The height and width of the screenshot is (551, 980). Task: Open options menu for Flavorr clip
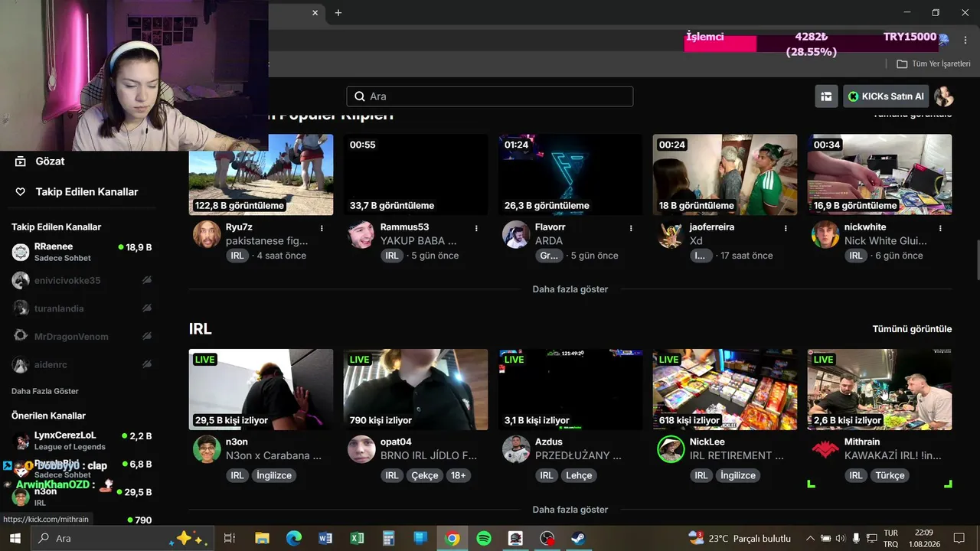[631, 228]
